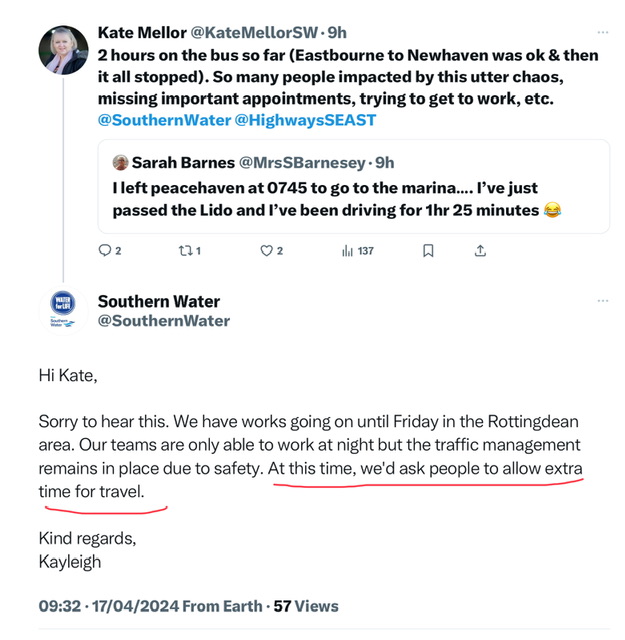Follow the @HighwaysSEAST mention link
The height and width of the screenshot is (640, 625).
click(305, 120)
